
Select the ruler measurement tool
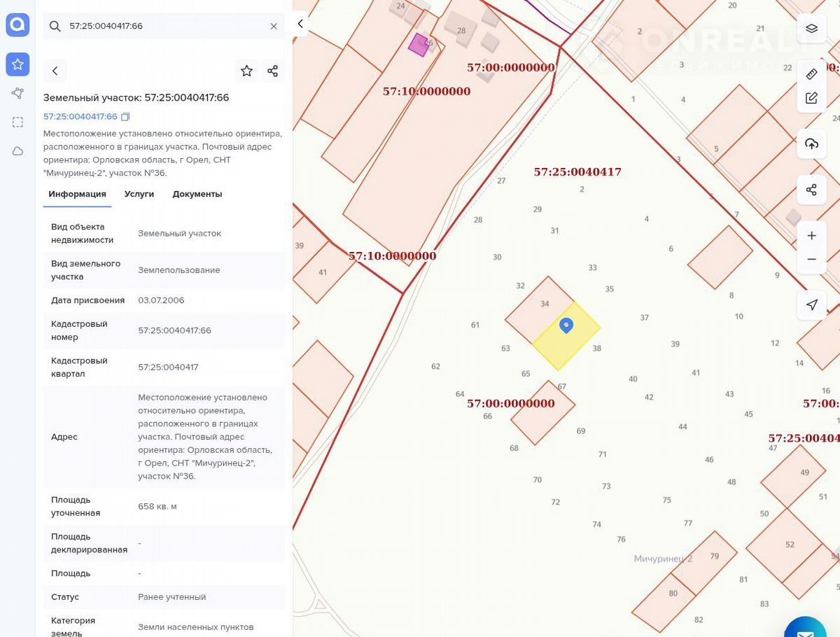tap(811, 74)
